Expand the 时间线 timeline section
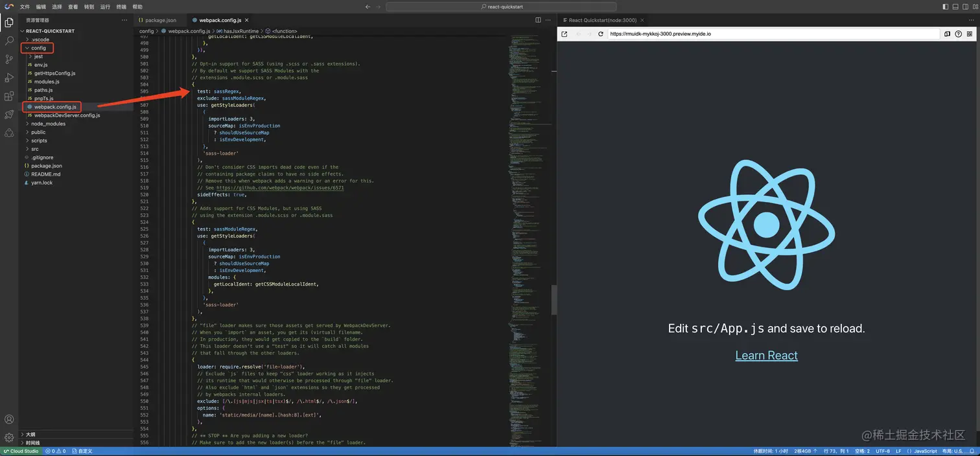This screenshot has height=456, width=980. 76,443
